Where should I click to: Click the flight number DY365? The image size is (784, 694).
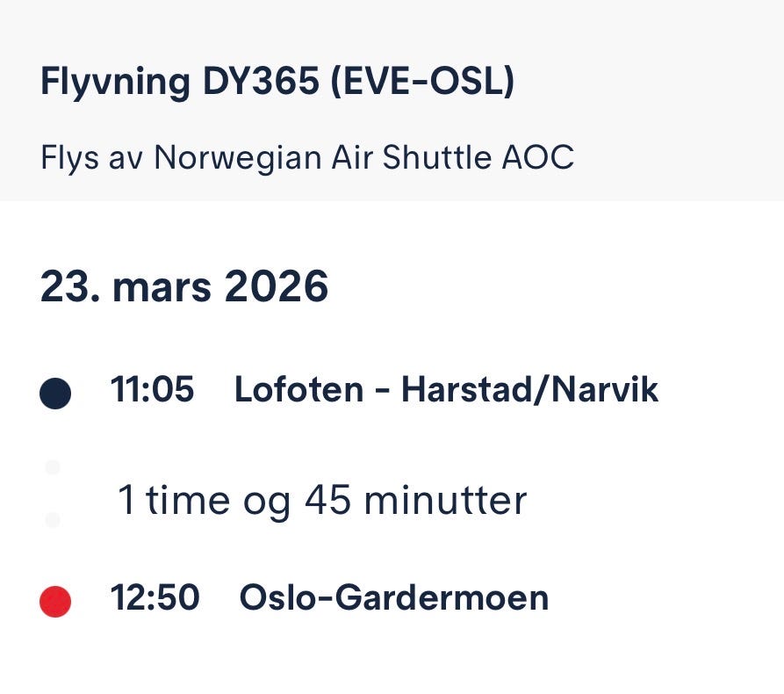(x=261, y=81)
